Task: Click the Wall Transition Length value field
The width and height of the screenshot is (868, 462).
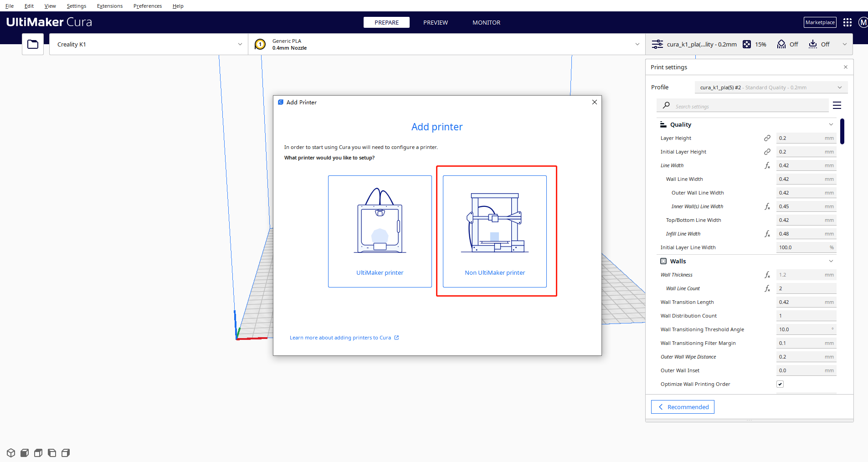Action: click(806, 302)
